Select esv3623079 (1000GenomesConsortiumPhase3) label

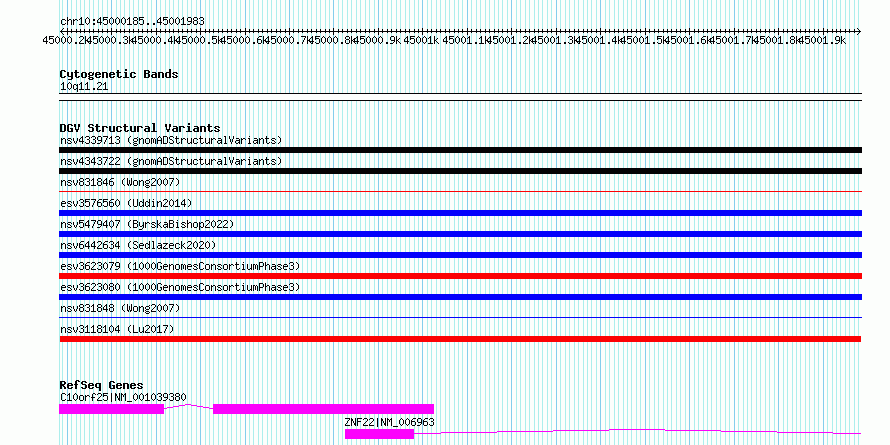click(180, 266)
